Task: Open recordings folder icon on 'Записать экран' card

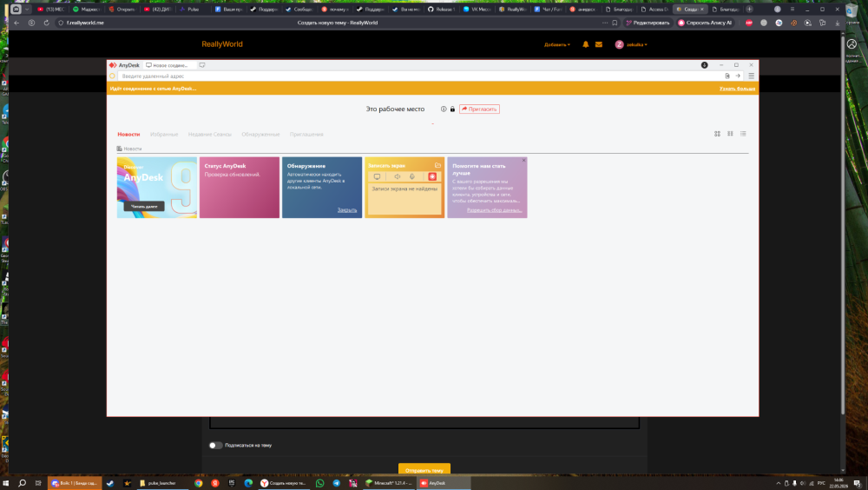Action: pos(437,165)
